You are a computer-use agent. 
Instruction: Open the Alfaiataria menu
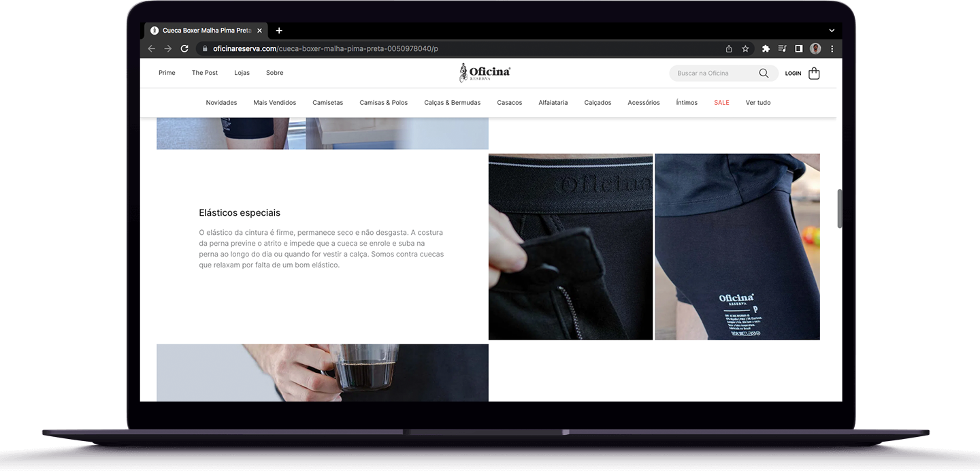[553, 103]
